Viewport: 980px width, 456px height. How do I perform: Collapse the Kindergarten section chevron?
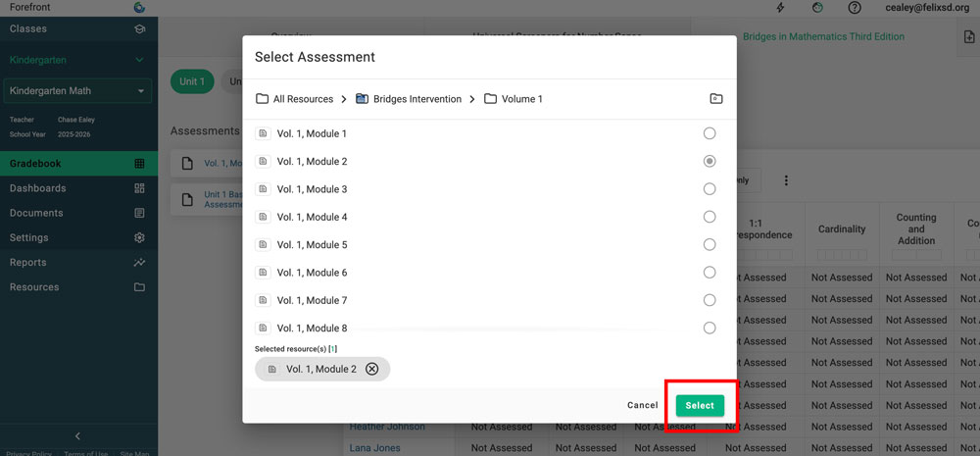pyautogui.click(x=140, y=60)
